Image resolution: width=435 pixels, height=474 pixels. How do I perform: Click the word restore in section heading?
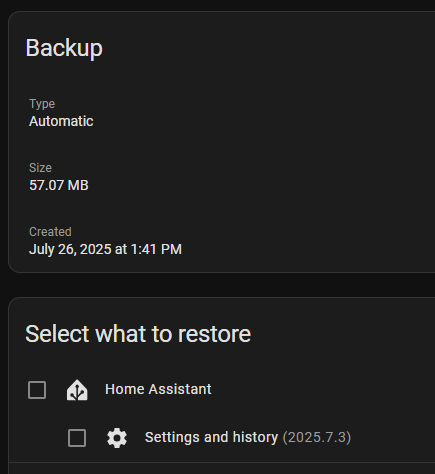[x=214, y=334]
